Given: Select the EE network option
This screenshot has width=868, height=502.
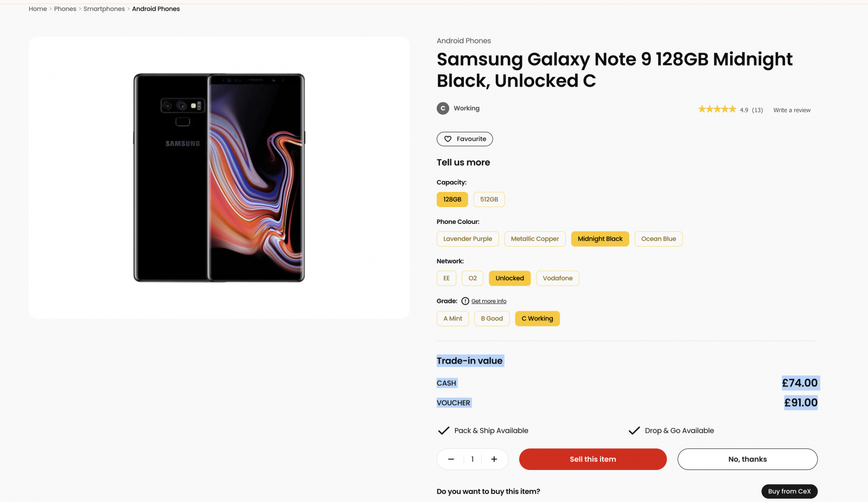Looking at the screenshot, I should click(x=446, y=279).
